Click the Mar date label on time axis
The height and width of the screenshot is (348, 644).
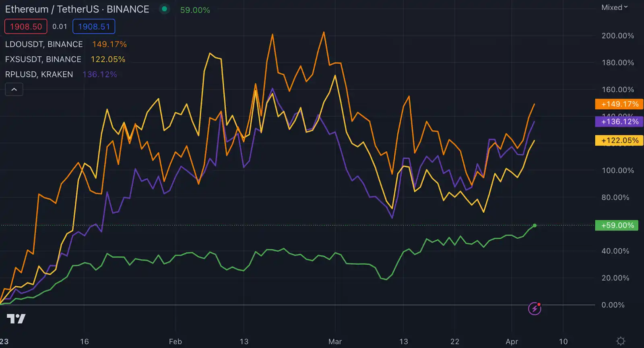coord(335,342)
